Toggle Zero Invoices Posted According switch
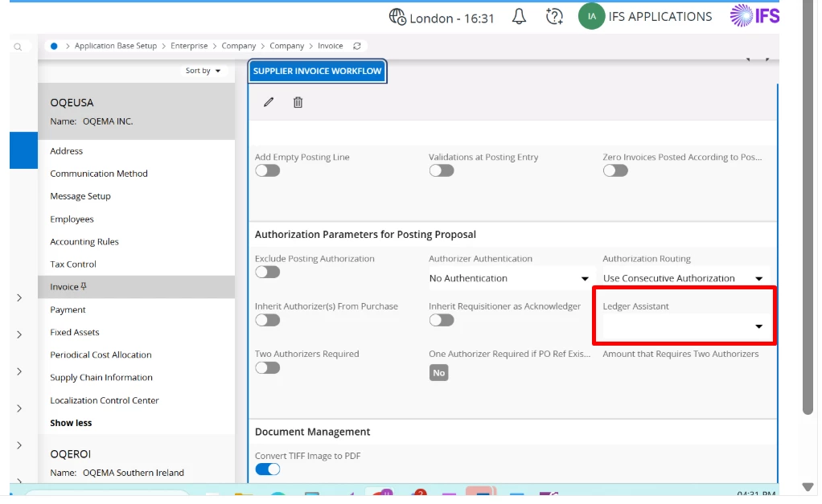 click(x=615, y=170)
